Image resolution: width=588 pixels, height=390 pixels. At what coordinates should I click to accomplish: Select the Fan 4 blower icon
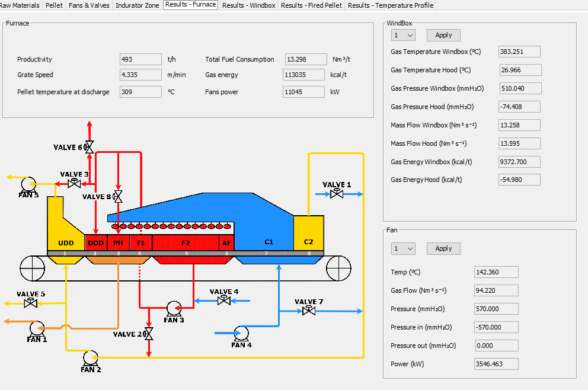pos(241,333)
